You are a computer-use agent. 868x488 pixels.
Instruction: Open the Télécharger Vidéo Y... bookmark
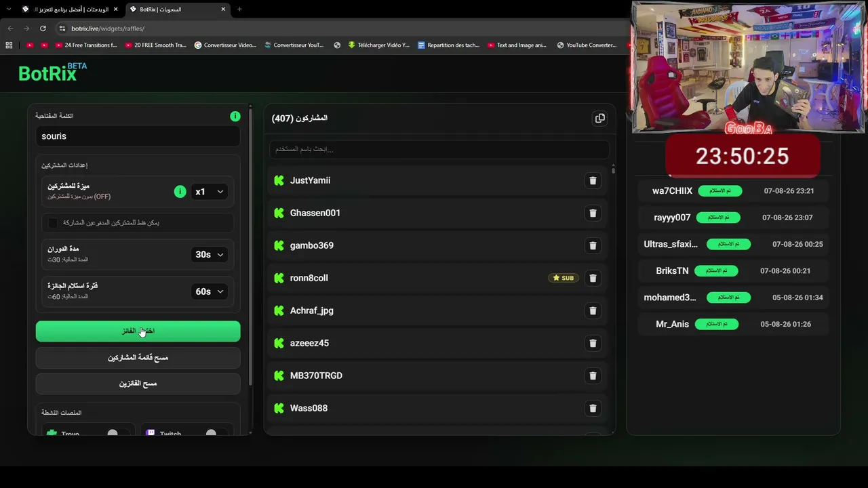378,45
